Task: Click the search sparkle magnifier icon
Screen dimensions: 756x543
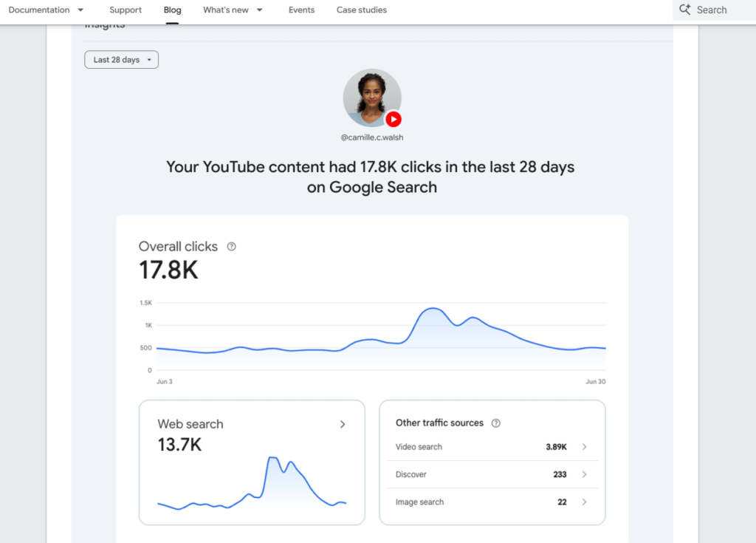Action: click(x=684, y=9)
